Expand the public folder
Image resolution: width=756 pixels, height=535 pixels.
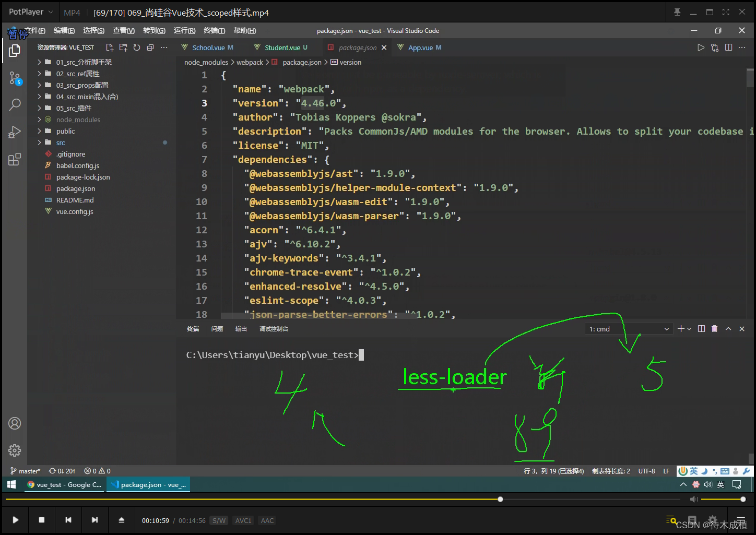66,131
